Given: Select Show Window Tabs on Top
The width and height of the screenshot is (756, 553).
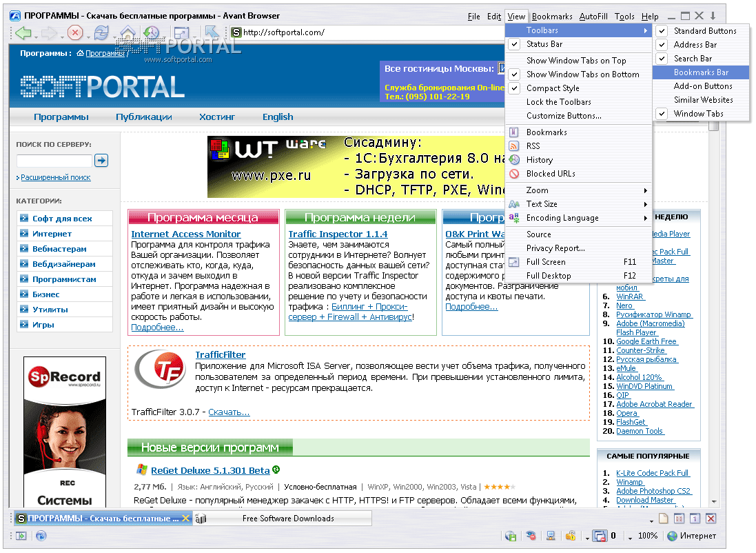Looking at the screenshot, I should [x=578, y=60].
